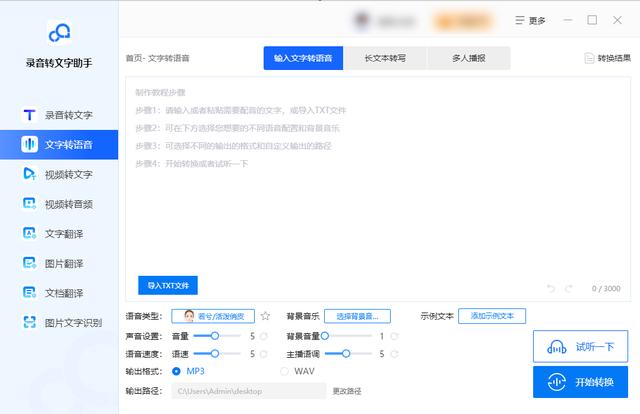
Task: Click the 文档翻译 sidebar icon
Action: point(29,293)
